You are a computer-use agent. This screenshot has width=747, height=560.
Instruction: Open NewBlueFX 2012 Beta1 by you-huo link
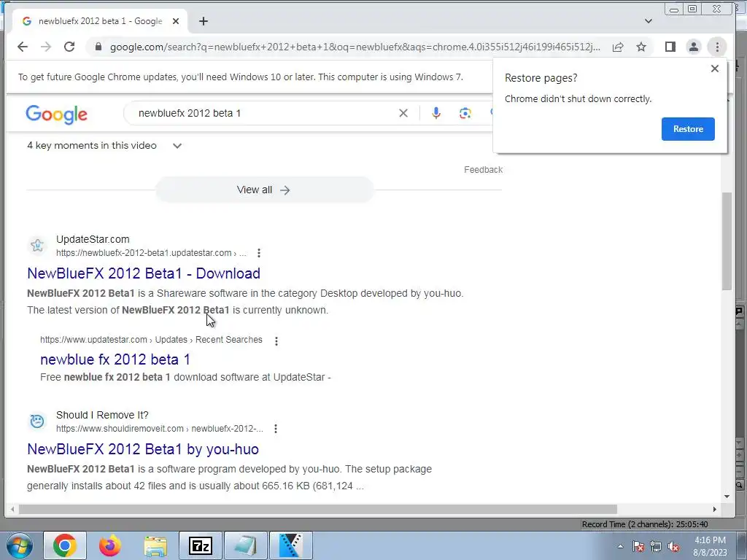tap(143, 449)
